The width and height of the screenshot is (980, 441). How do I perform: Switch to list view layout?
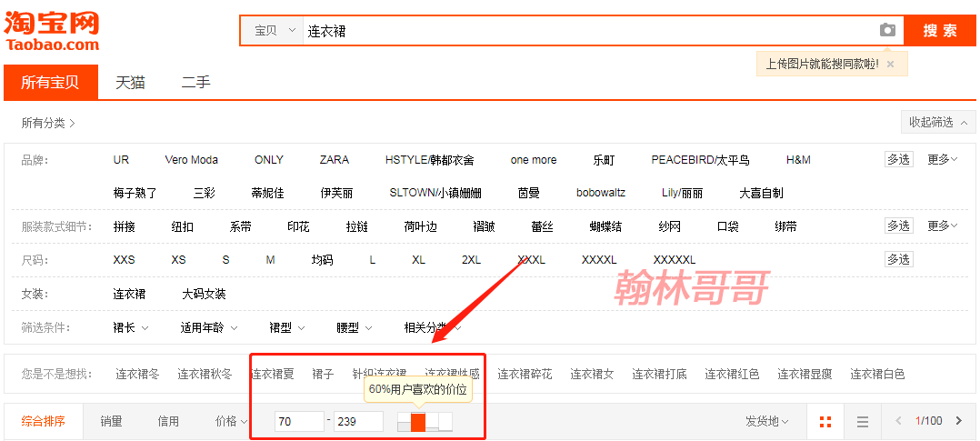click(863, 422)
